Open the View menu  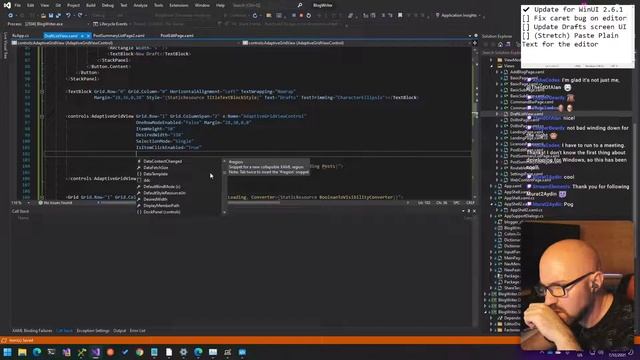point(44,5)
